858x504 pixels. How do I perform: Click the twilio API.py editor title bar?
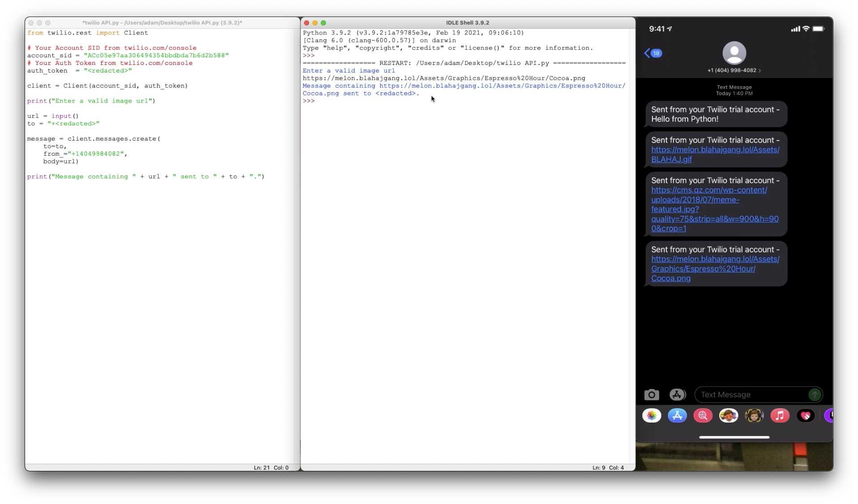pyautogui.click(x=162, y=23)
